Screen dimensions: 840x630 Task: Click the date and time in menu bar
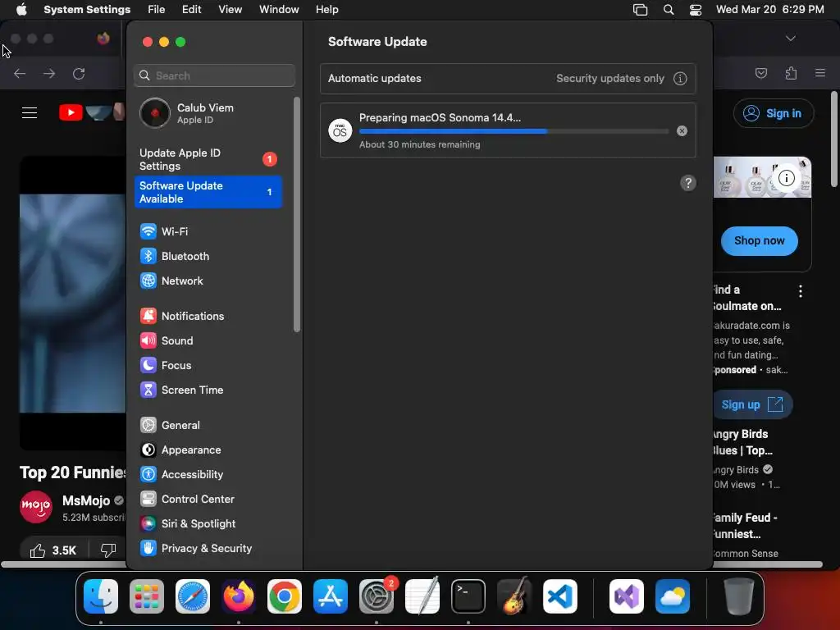tap(769, 10)
